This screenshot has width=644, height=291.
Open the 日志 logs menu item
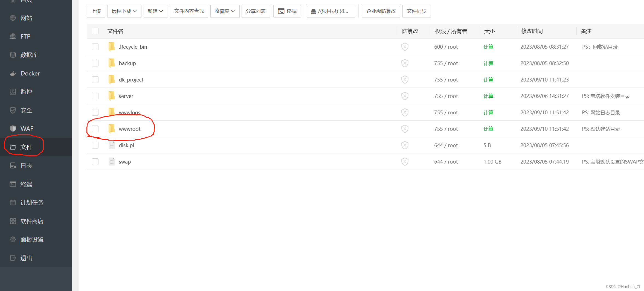(26, 165)
